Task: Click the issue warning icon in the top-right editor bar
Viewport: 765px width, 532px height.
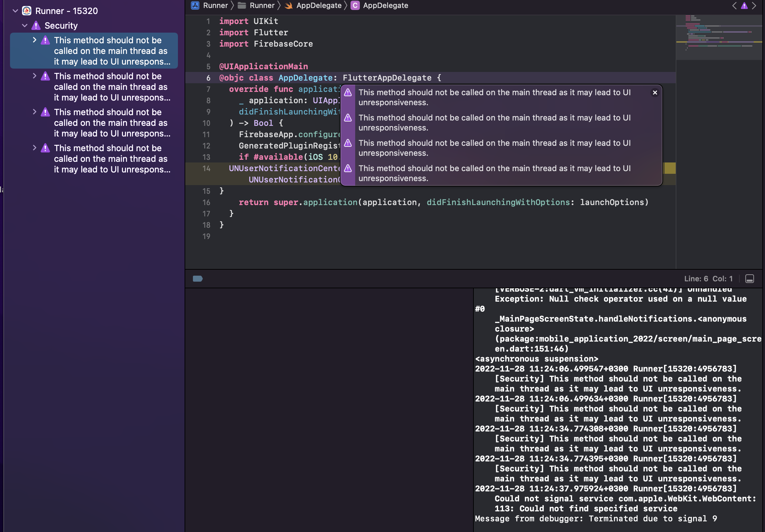Action: pos(744,5)
